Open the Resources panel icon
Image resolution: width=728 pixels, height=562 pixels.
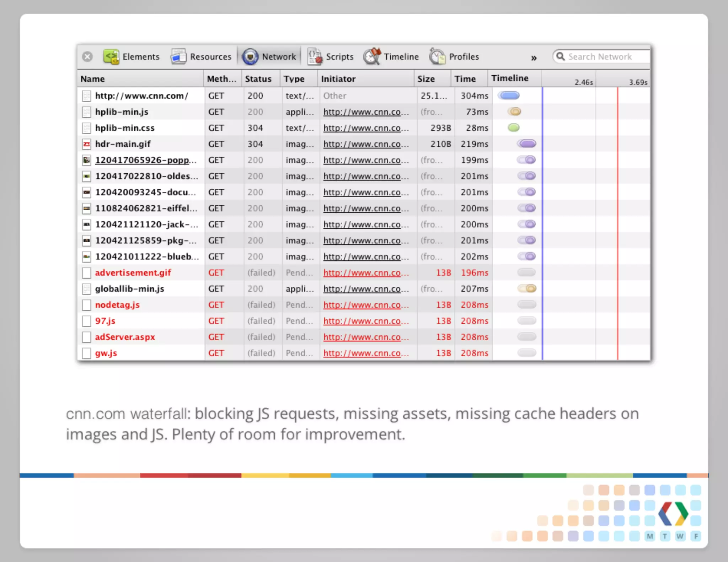(x=178, y=57)
